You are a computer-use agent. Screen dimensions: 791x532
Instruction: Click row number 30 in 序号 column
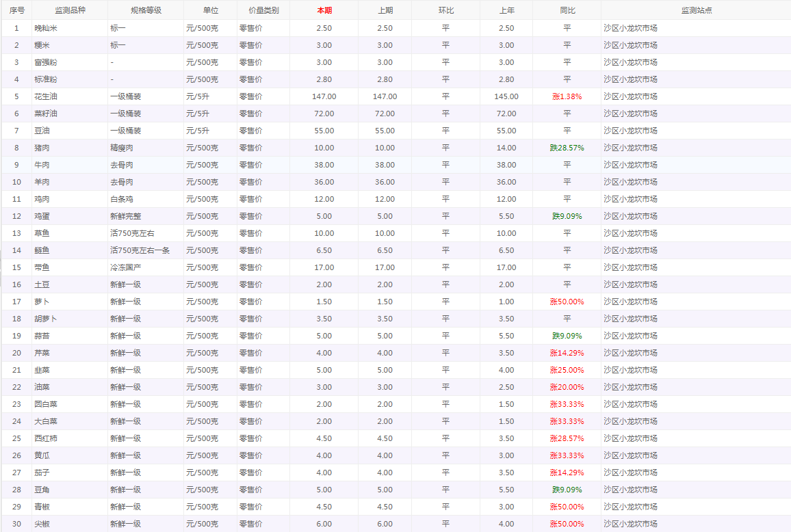16,524
